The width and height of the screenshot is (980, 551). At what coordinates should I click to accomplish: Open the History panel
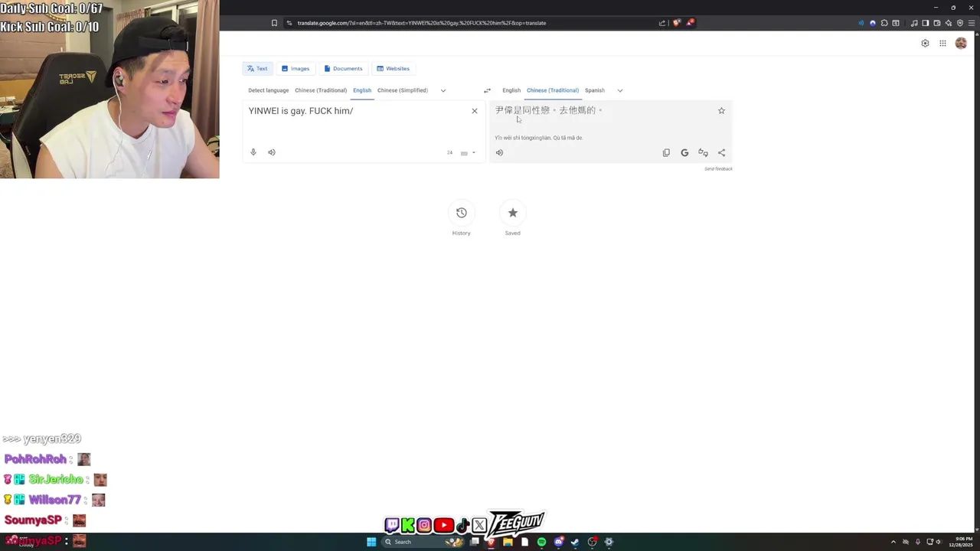point(461,213)
